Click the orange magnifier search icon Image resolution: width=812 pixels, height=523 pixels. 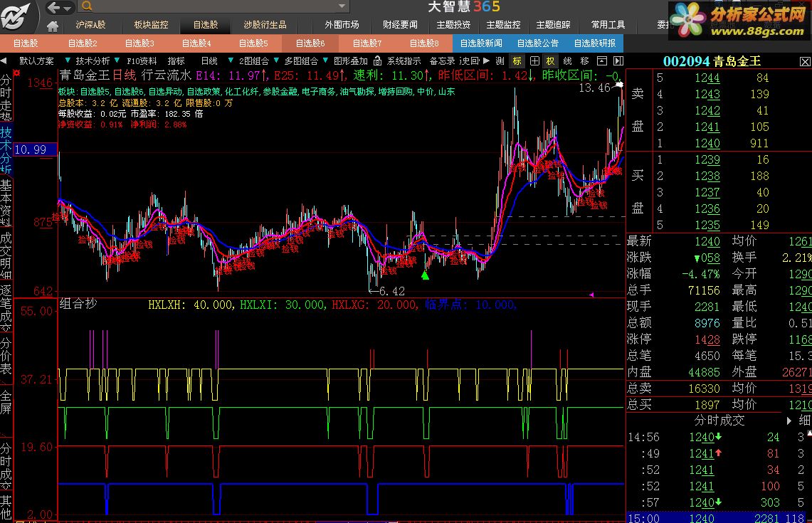[87, 6]
